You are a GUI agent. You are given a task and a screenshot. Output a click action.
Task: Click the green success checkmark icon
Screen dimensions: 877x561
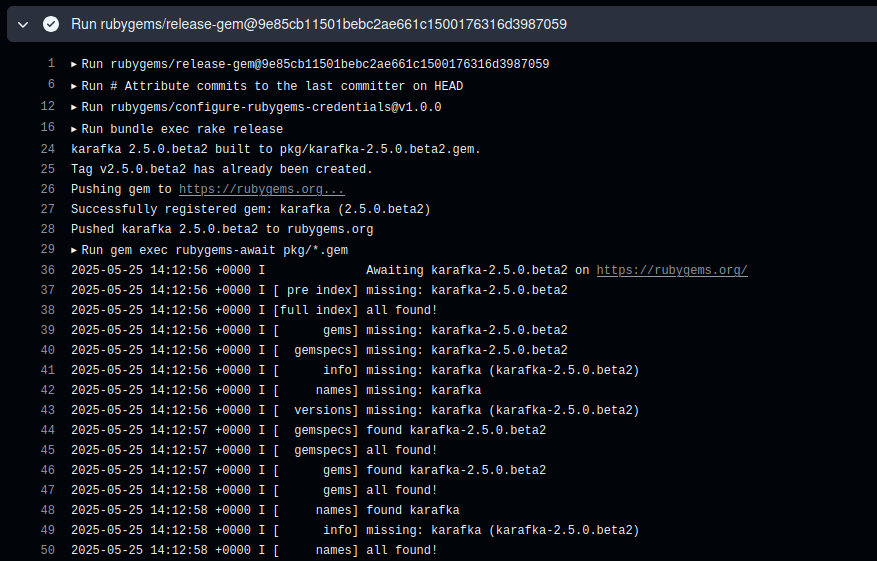click(x=51, y=24)
